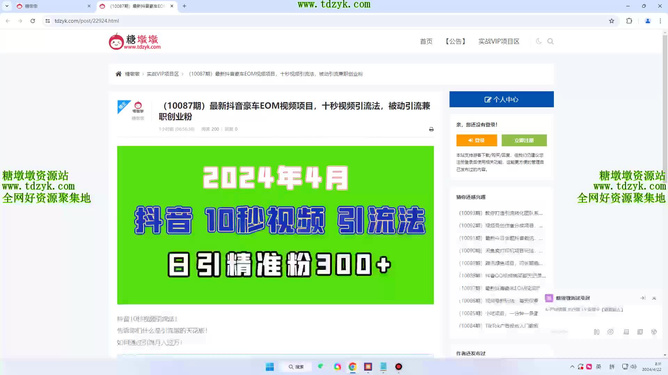The width and height of the screenshot is (668, 375).
Task: Click the breadcrumb home icon
Action: click(x=118, y=74)
